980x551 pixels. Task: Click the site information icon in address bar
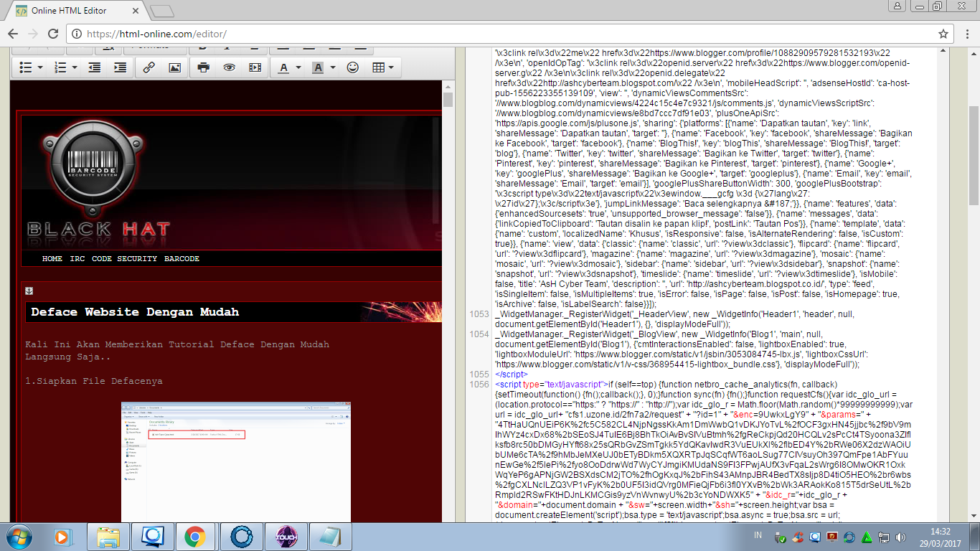tap(77, 34)
